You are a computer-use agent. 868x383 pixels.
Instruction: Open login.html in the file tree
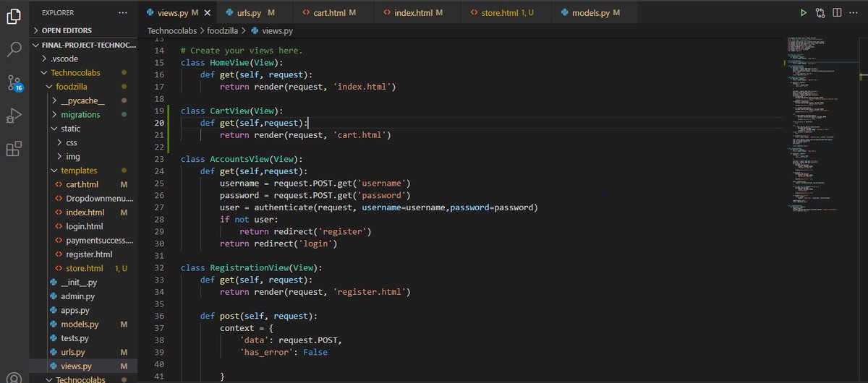click(83, 226)
